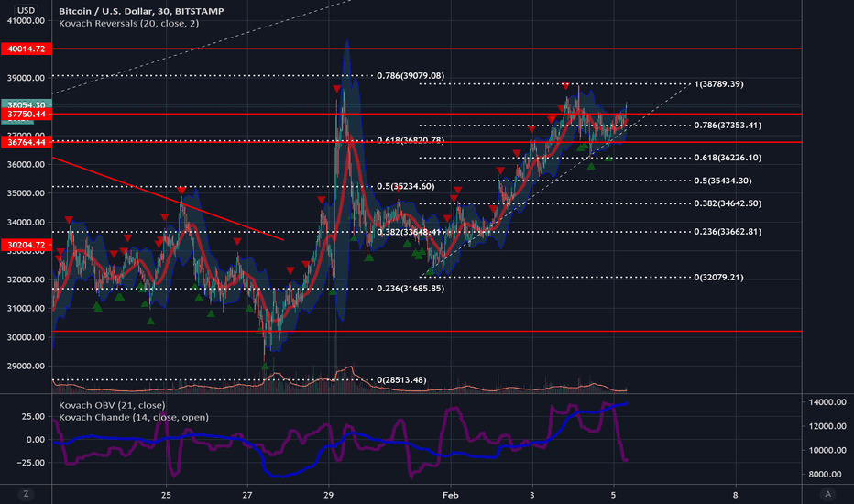Click the 12000.00 indicator axis value

[827, 426]
